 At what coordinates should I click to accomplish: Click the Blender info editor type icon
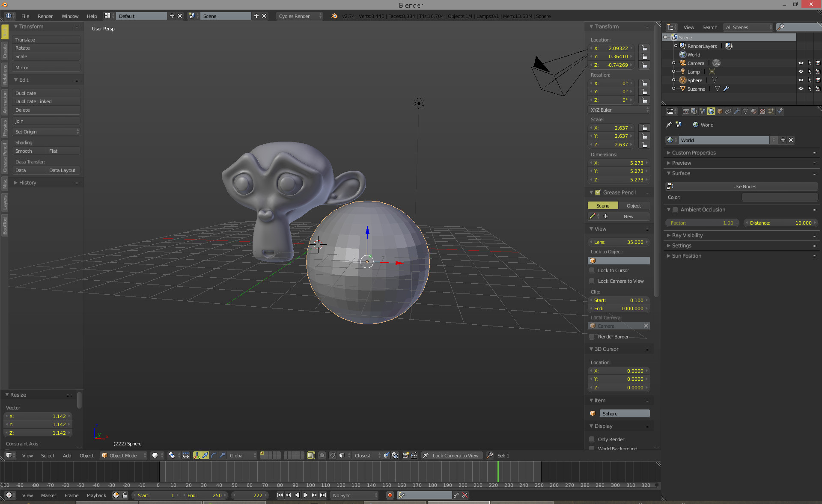click(x=9, y=16)
